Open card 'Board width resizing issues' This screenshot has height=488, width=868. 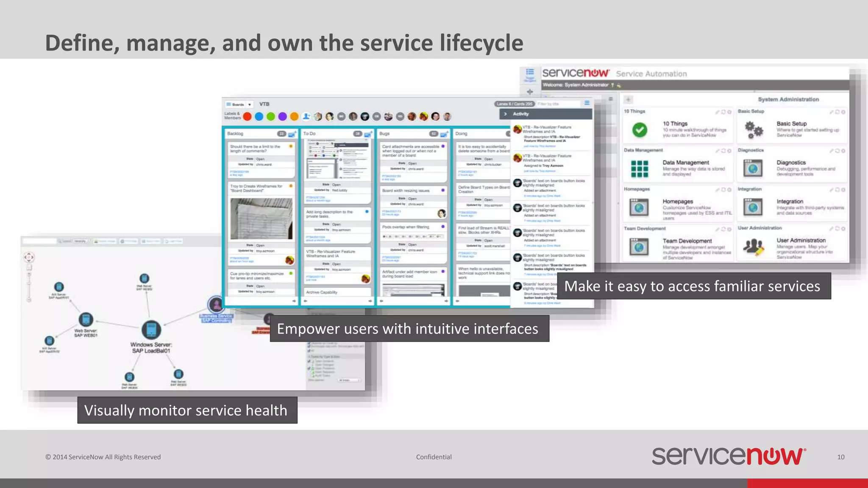[414, 202]
